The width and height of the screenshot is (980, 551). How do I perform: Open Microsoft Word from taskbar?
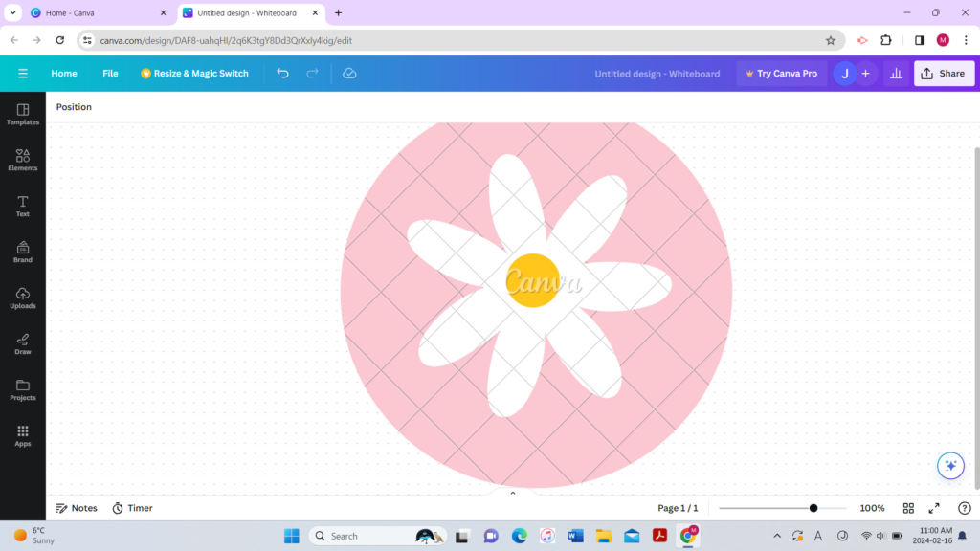[x=575, y=536]
